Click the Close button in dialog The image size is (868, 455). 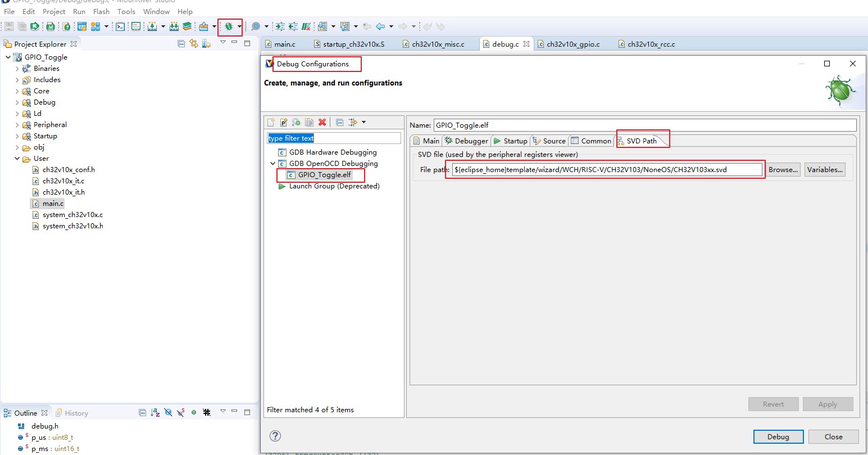tap(833, 436)
